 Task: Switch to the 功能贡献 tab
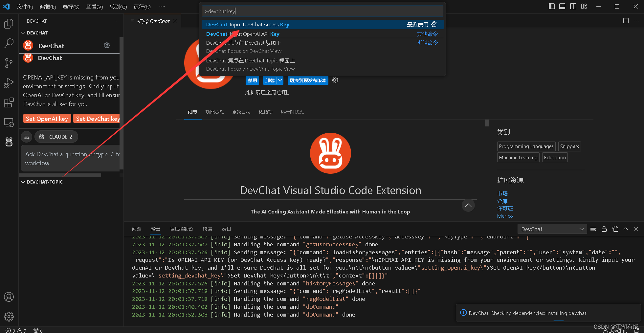(x=214, y=112)
